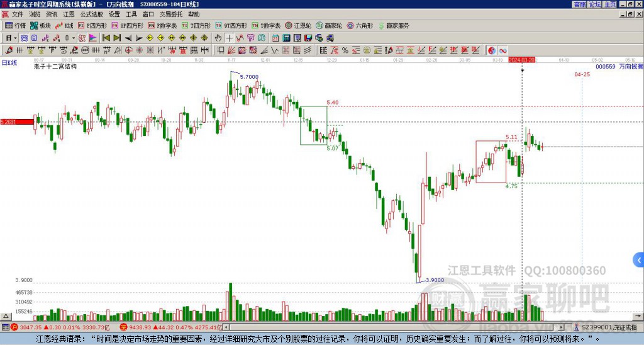The height and width of the screenshot is (345, 644).
Task: Toggle the crosshair cursor tool
Action: point(229,38)
